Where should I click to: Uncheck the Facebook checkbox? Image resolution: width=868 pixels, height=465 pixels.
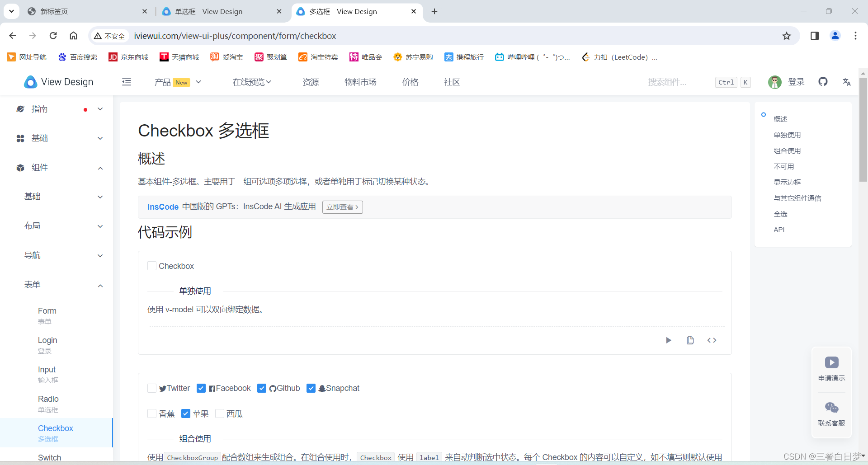coord(201,388)
